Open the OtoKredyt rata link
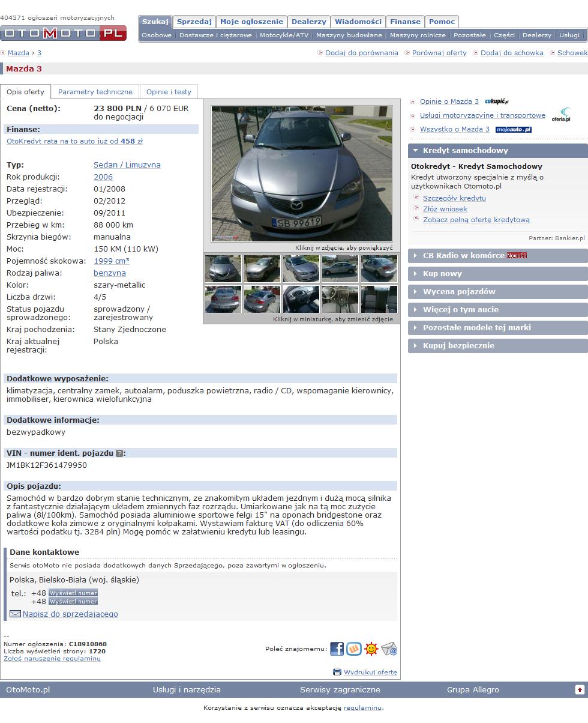This screenshot has height=723, width=588. (x=74, y=141)
